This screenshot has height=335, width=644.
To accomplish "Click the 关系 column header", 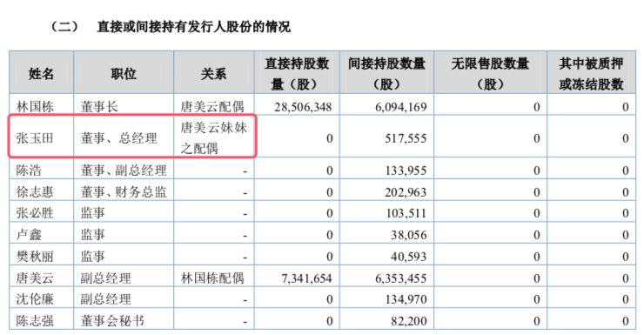I will pyautogui.click(x=213, y=73).
